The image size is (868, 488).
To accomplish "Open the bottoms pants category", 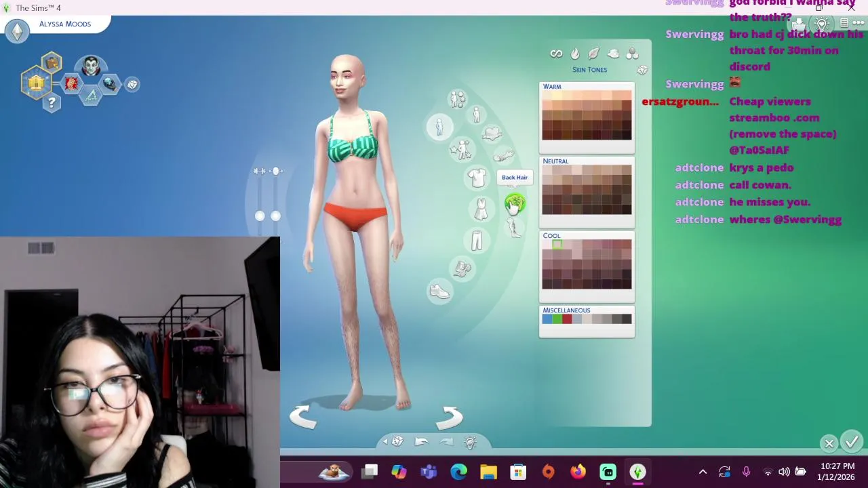I will pyautogui.click(x=477, y=240).
